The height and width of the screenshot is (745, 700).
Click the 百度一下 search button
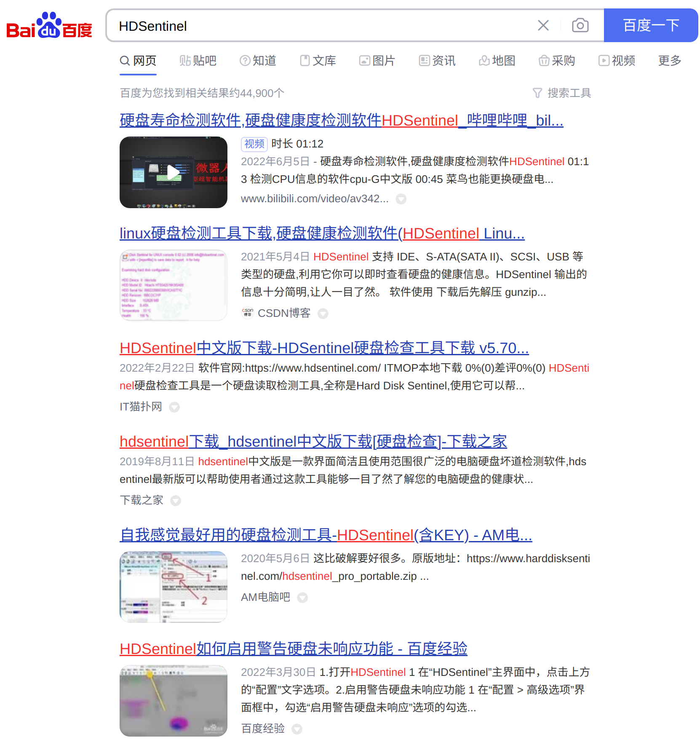[651, 25]
